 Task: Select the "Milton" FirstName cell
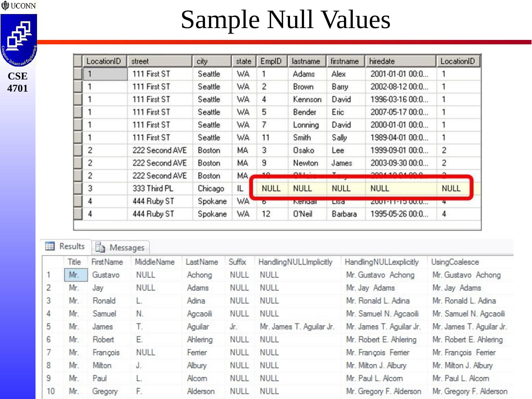pos(109,365)
